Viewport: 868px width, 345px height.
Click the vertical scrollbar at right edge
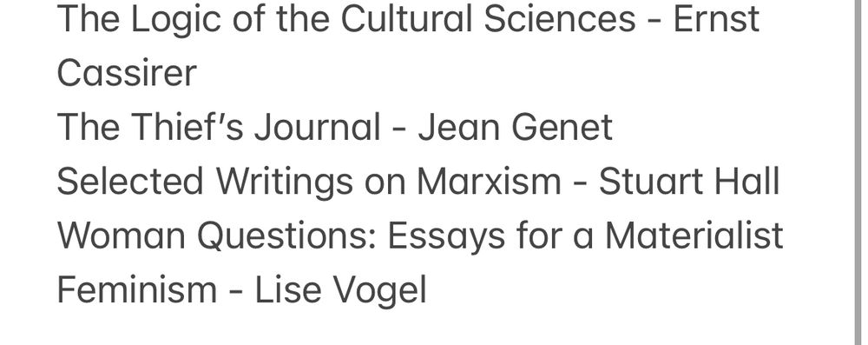click(x=858, y=172)
